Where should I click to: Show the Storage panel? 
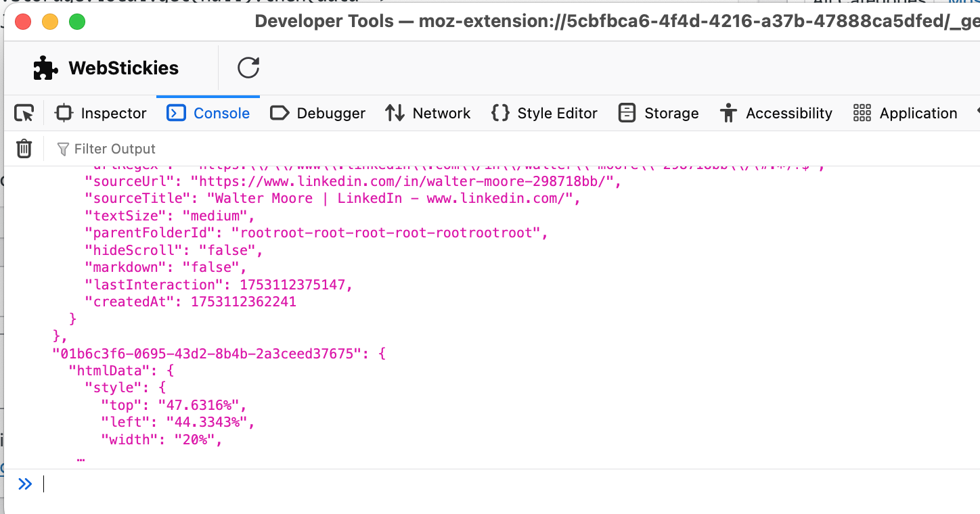click(x=659, y=114)
